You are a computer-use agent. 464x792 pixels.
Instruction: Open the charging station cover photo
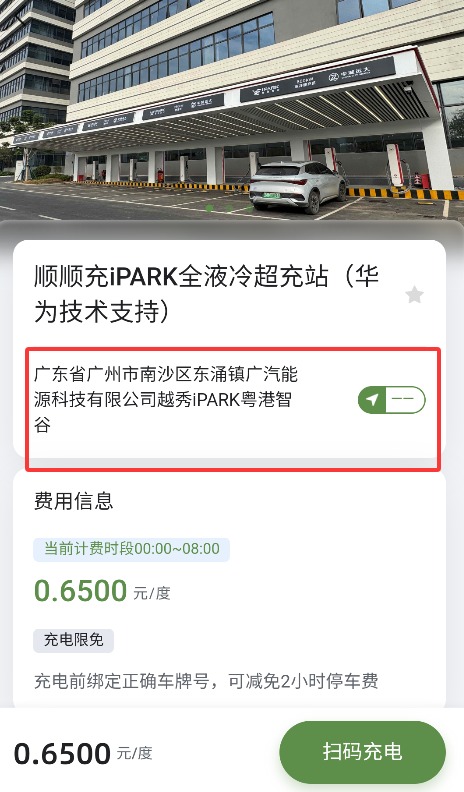pyautogui.click(x=232, y=110)
